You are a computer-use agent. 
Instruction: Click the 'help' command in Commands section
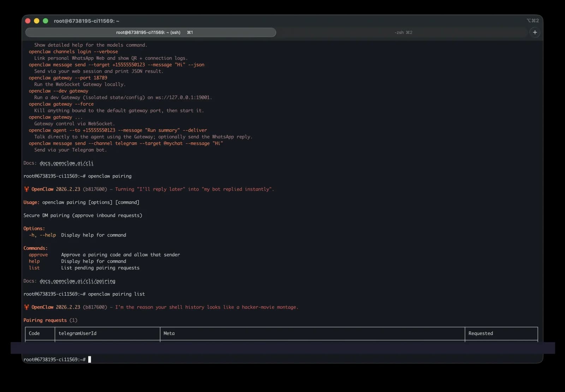[34, 261]
